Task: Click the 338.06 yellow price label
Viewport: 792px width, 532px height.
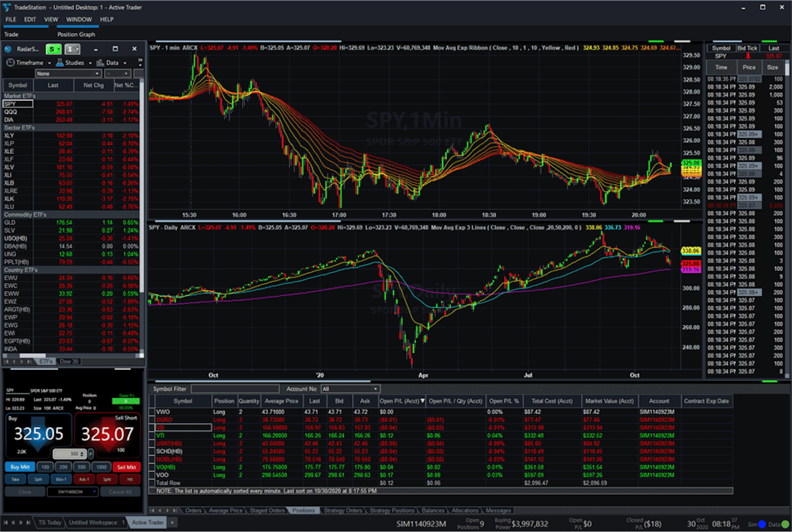Action: tap(691, 251)
